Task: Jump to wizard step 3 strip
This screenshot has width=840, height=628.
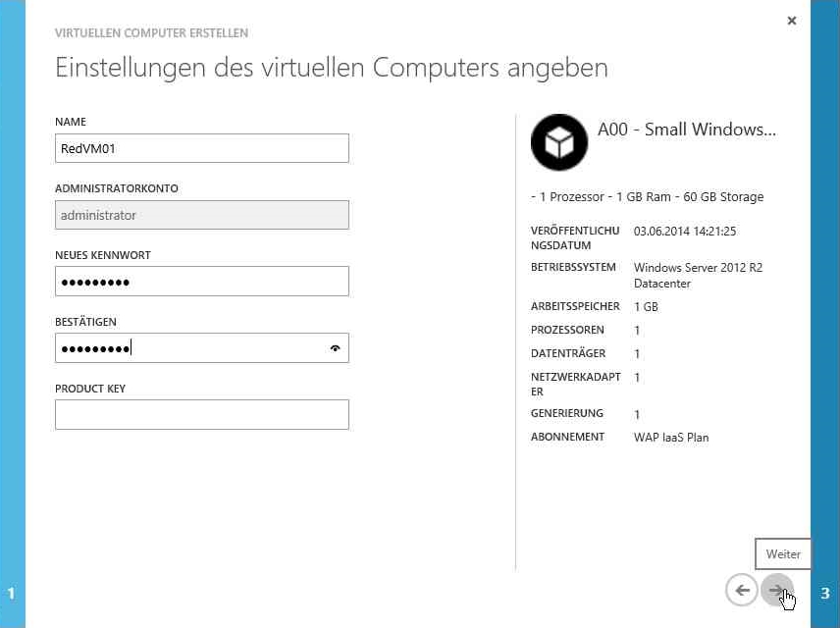Action: 825,593
